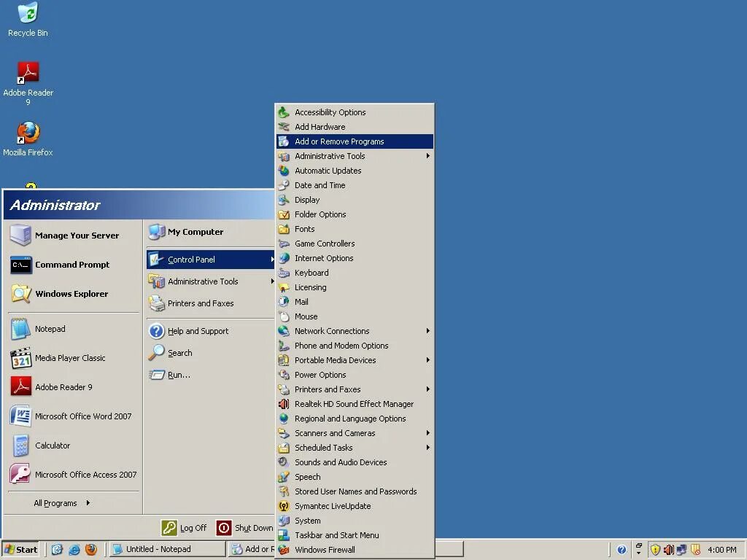Open Folder Options
The width and height of the screenshot is (747, 560).
point(355,214)
